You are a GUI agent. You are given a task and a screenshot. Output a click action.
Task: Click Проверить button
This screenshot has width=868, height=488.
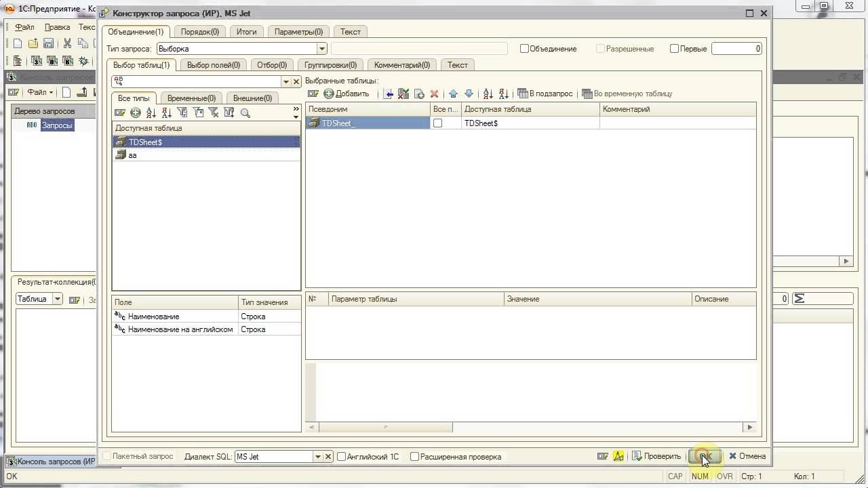point(656,457)
